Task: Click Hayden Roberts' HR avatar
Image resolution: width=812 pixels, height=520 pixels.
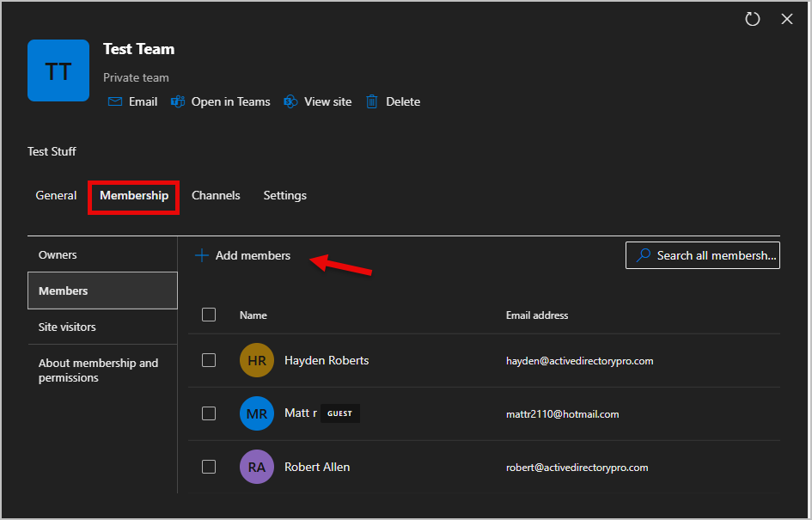Action: [257, 361]
